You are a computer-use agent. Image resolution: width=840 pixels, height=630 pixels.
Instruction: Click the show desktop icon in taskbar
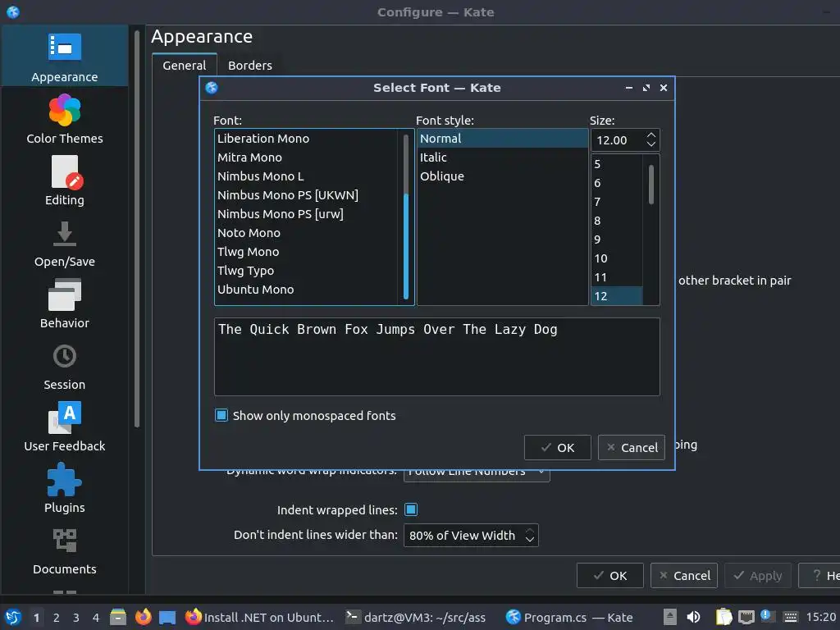[167, 617]
